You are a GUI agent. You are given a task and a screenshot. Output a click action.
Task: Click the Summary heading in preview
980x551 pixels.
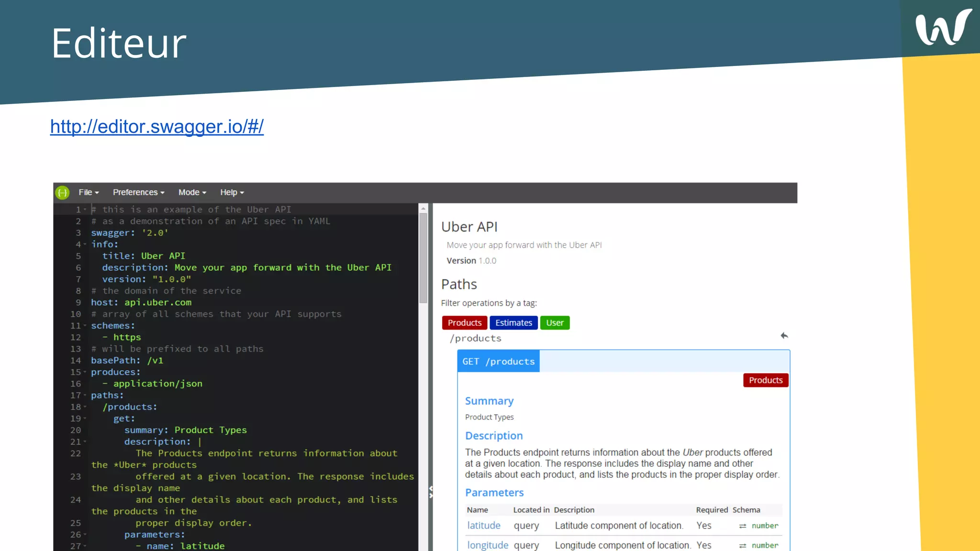tap(489, 401)
